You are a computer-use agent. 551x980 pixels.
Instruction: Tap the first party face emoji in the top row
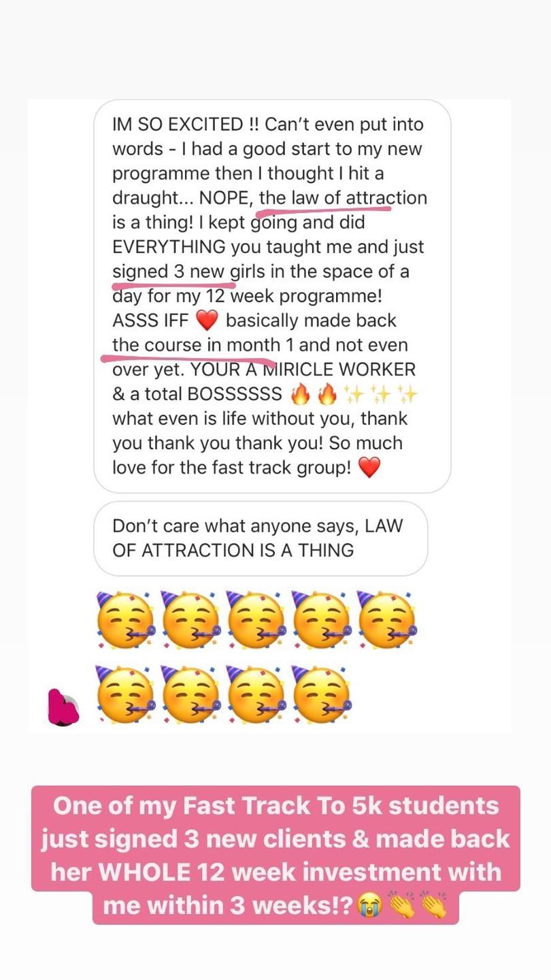tap(125, 619)
